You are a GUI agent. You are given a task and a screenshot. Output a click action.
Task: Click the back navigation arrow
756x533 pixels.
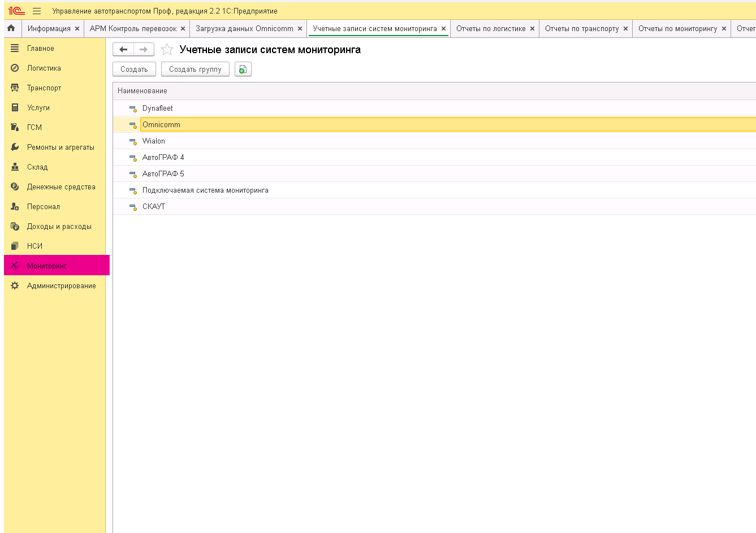[x=123, y=50]
